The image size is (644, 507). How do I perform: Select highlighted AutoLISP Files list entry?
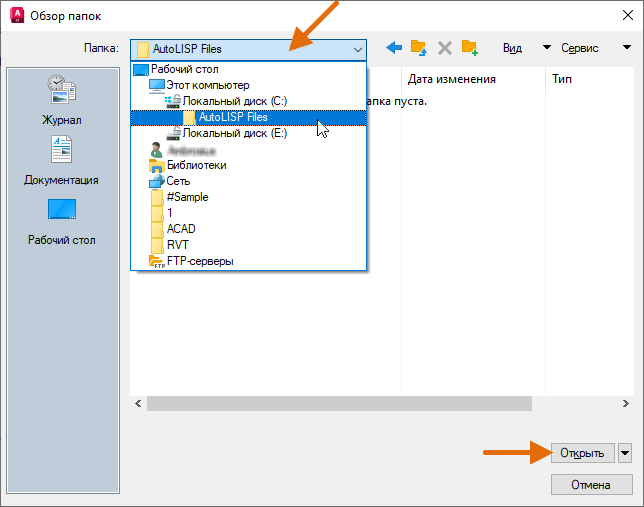coord(248,118)
